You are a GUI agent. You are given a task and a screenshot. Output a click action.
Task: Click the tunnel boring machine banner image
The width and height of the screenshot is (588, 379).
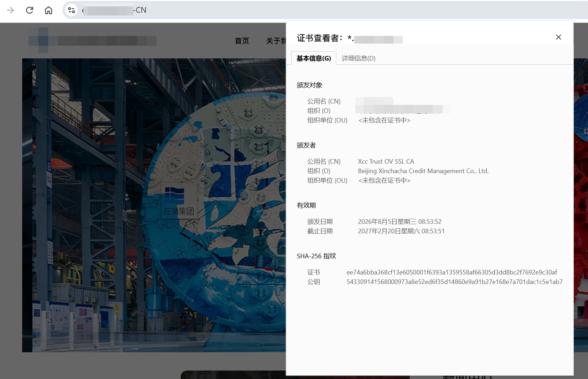click(154, 205)
